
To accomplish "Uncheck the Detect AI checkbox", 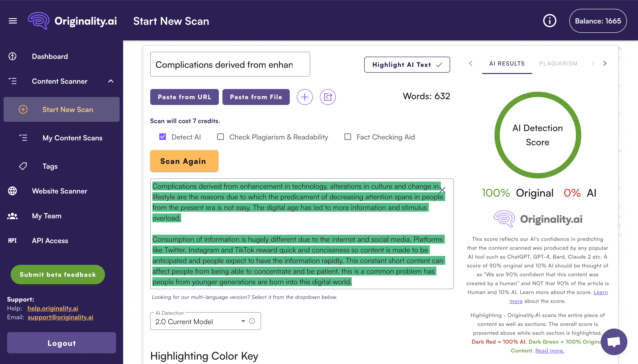I will coord(163,137).
